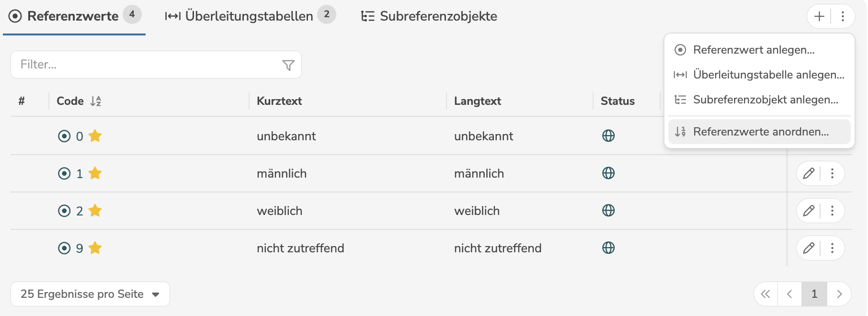868x316 pixels.
Task: Click the plus icon to add entry
Action: click(819, 16)
